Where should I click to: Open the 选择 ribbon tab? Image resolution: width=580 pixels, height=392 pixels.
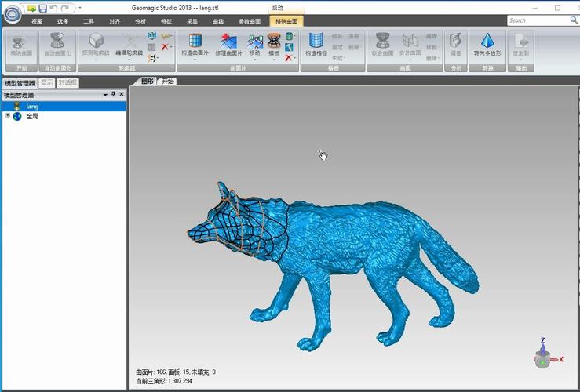tap(63, 21)
